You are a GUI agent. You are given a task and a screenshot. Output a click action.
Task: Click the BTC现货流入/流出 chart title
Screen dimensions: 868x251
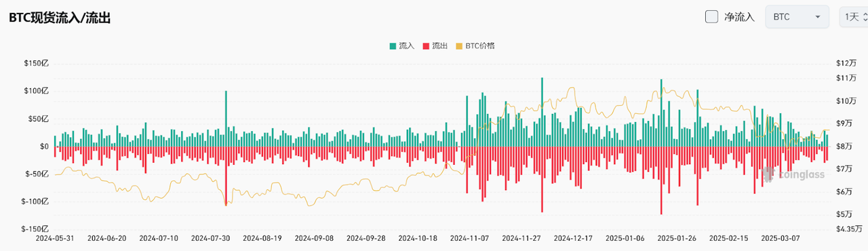[60, 18]
